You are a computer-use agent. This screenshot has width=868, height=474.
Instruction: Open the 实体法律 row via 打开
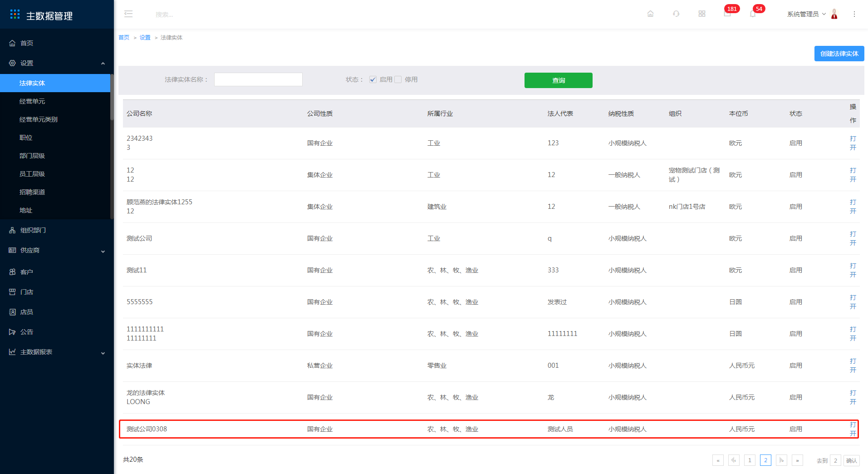[853, 365]
